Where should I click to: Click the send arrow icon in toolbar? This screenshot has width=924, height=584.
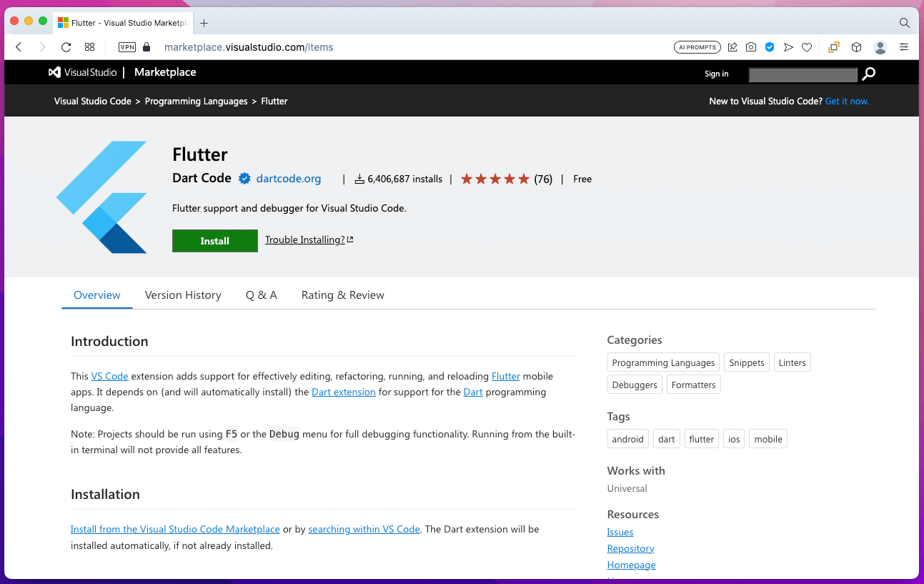(788, 47)
